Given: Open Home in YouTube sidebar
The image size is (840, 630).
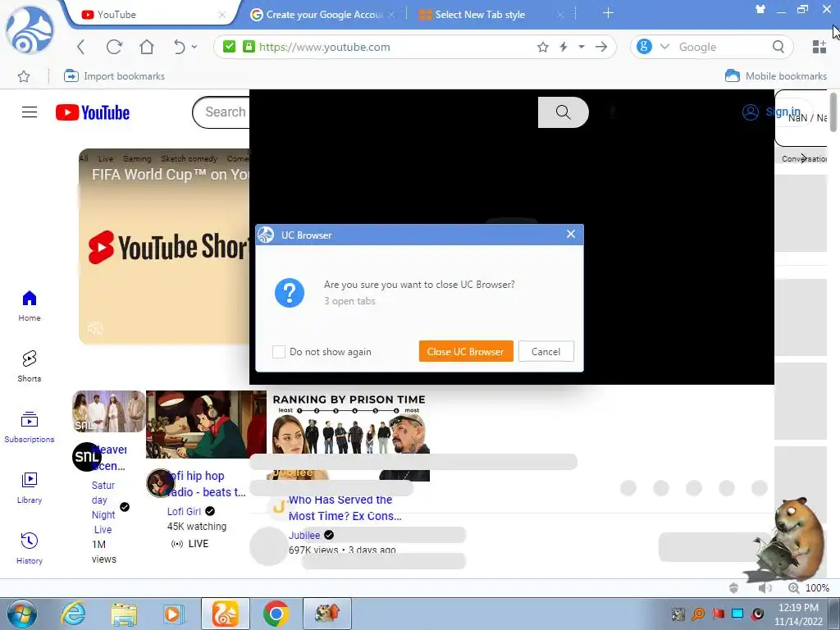Looking at the screenshot, I should coord(30,306).
